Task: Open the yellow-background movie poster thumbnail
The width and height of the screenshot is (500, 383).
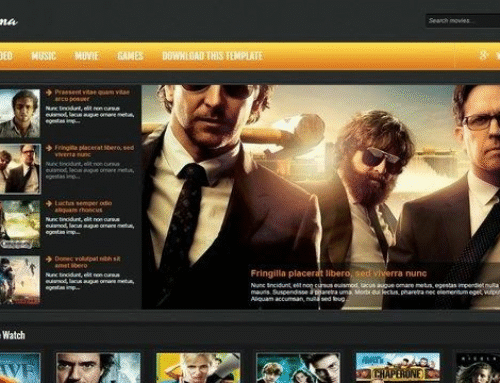Action: (198, 368)
